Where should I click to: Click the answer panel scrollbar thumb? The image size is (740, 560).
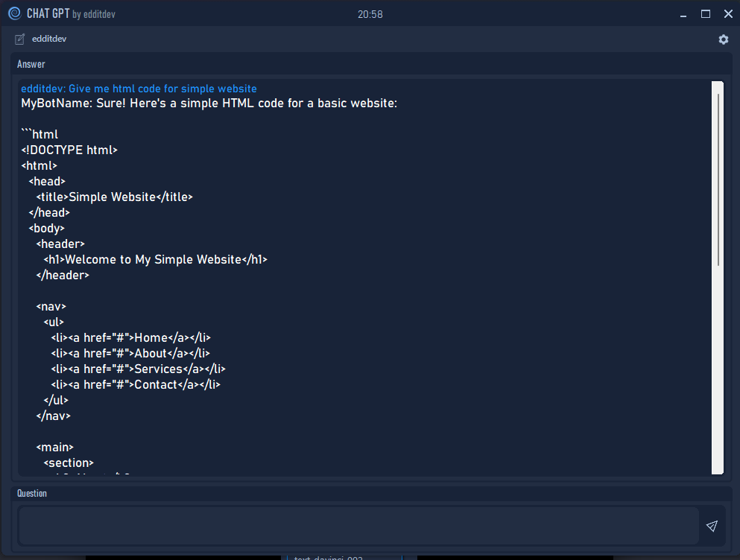coord(718,179)
